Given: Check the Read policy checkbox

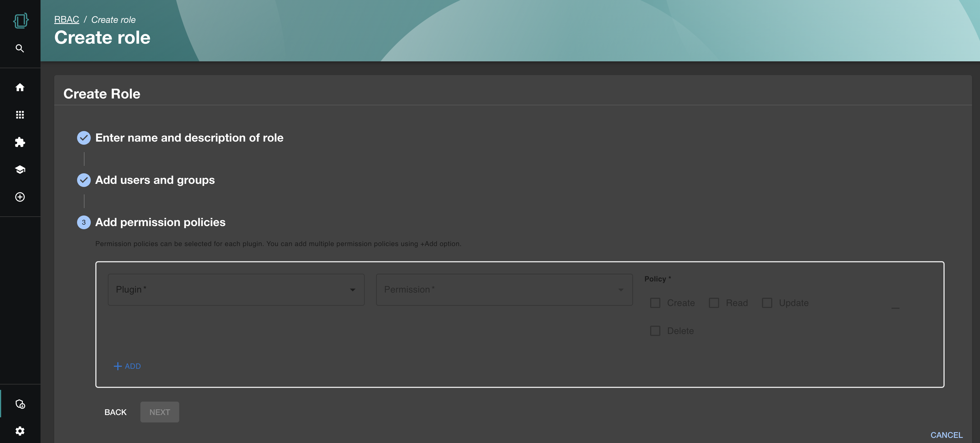Looking at the screenshot, I should [x=714, y=303].
